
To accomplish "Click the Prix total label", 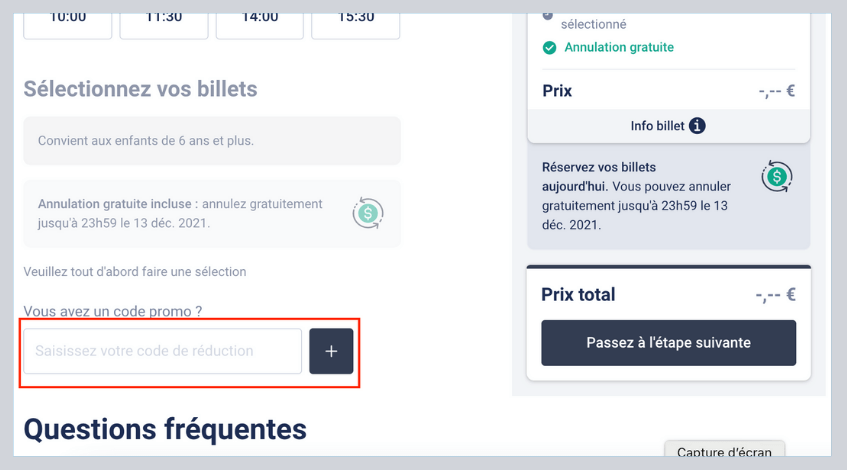I will 578,295.
